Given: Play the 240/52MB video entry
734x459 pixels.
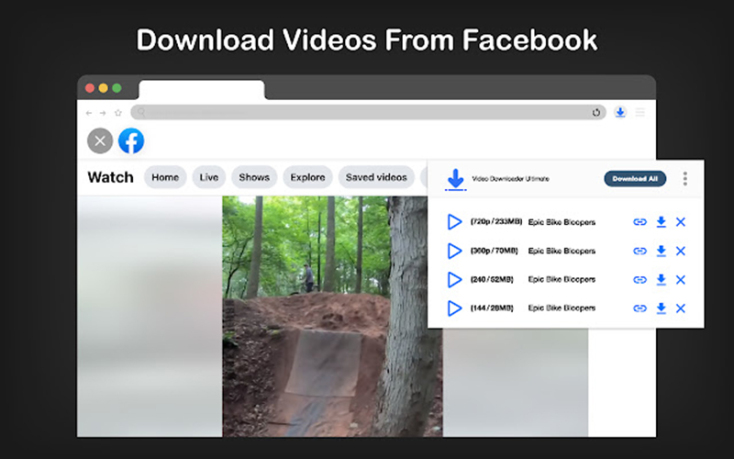Looking at the screenshot, I should 454,280.
